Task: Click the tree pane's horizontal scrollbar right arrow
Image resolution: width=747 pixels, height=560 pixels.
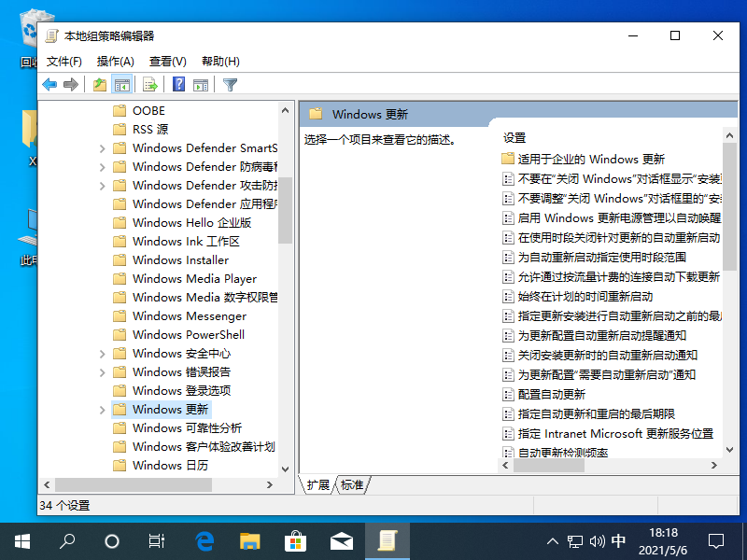Action: coord(271,484)
